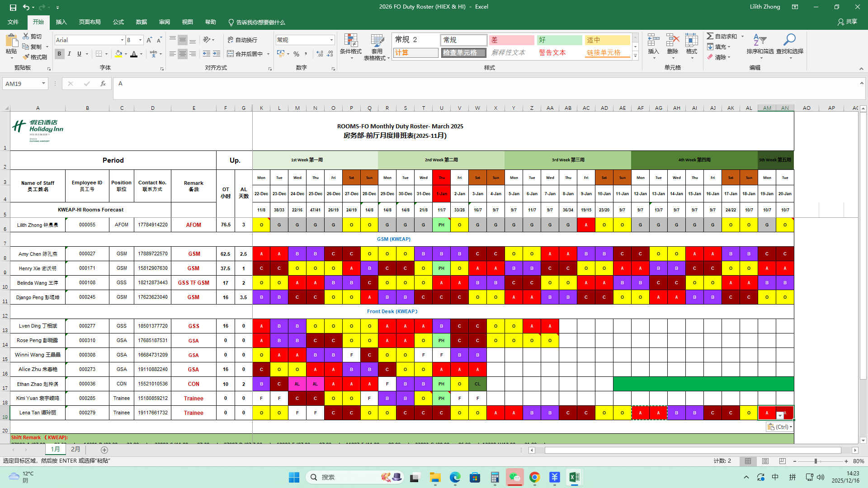
Task: Switch to the 2月 sheet tab
Action: (x=75, y=450)
